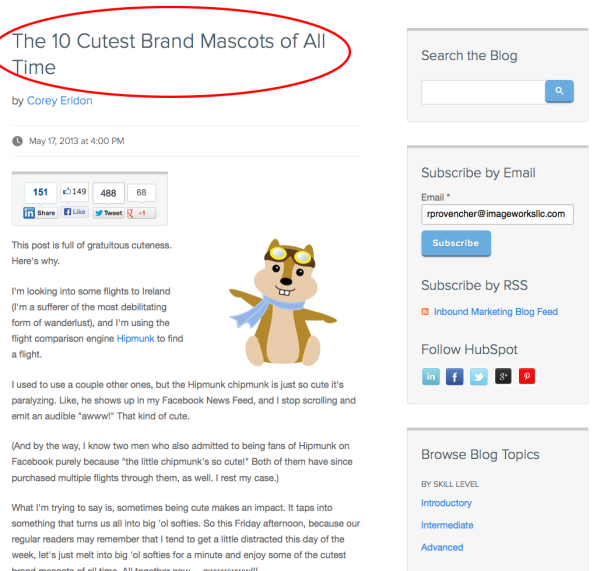Click the Pinterest follow icon

click(526, 377)
